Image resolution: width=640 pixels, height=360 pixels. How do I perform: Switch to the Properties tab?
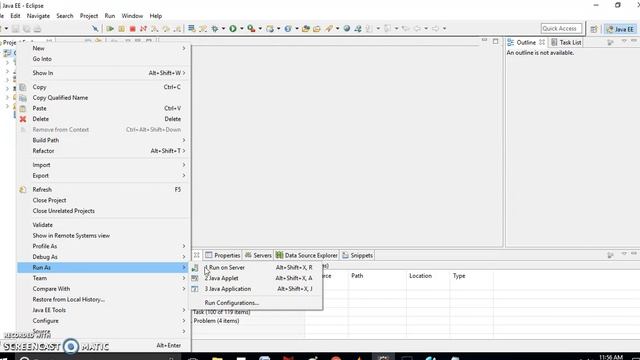[x=222, y=255]
